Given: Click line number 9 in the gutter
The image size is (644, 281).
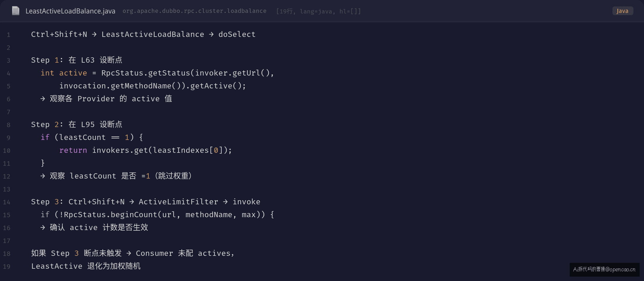Looking at the screenshot, I should pos(8,138).
